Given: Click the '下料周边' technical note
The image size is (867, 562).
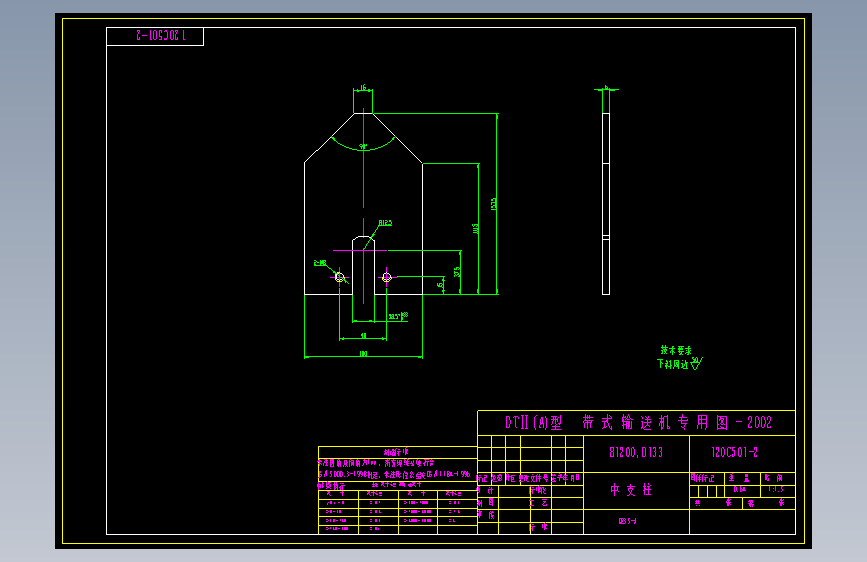Looking at the screenshot, I should 672,364.
